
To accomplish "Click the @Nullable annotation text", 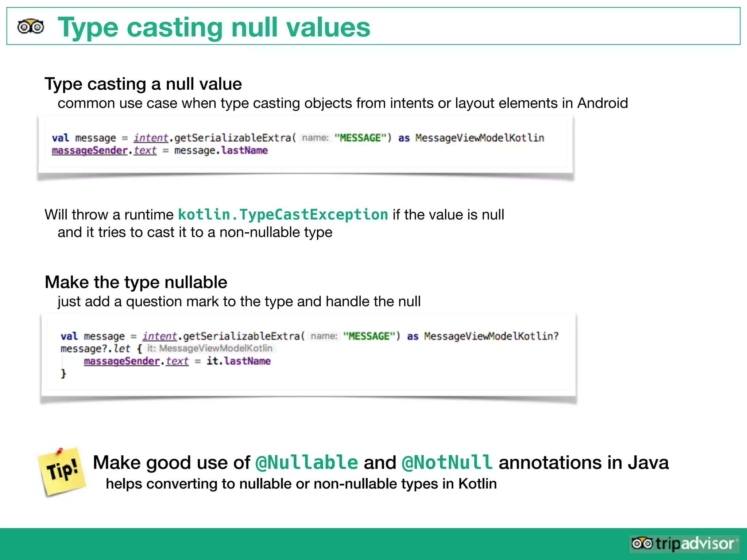I will pyautogui.click(x=307, y=462).
